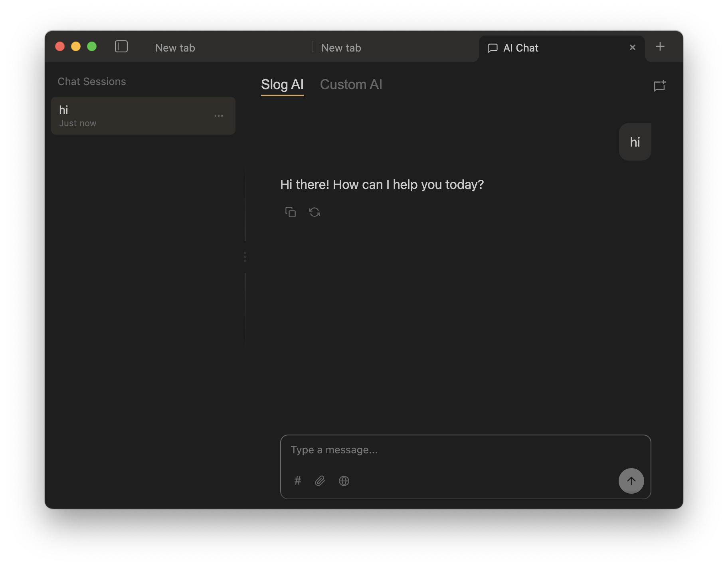Open a new browser tab with plus button
Image resolution: width=728 pixels, height=568 pixels.
coord(660,47)
